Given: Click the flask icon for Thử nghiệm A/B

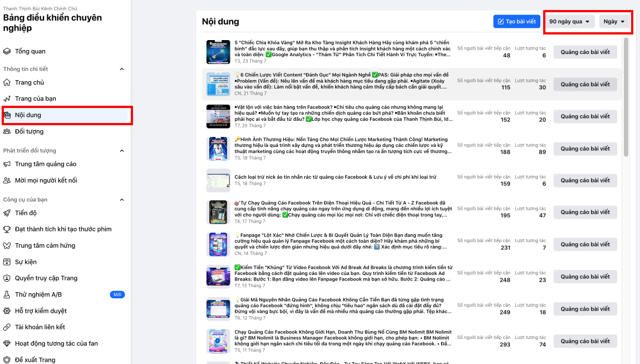Looking at the screenshot, I should click(7, 294).
